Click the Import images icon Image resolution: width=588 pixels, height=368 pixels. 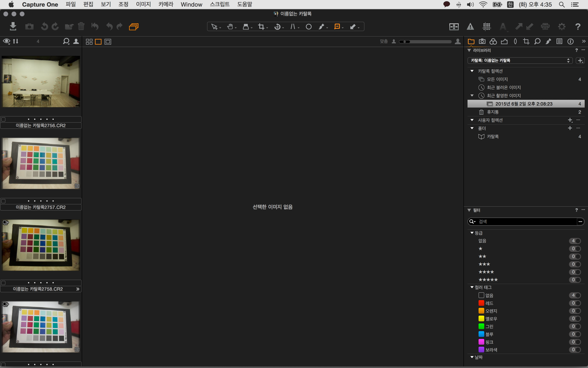pyautogui.click(x=13, y=26)
